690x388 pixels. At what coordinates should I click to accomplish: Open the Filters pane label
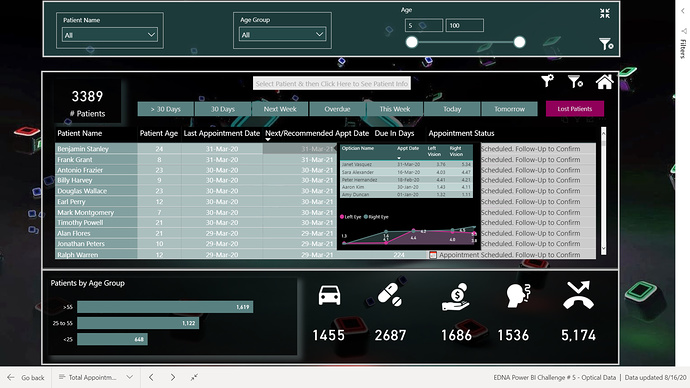(x=683, y=48)
